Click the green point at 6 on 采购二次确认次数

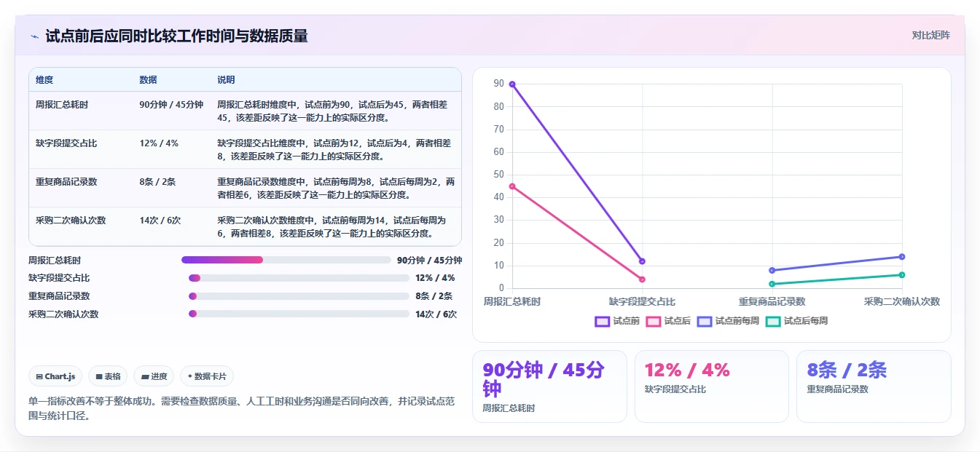click(x=902, y=274)
